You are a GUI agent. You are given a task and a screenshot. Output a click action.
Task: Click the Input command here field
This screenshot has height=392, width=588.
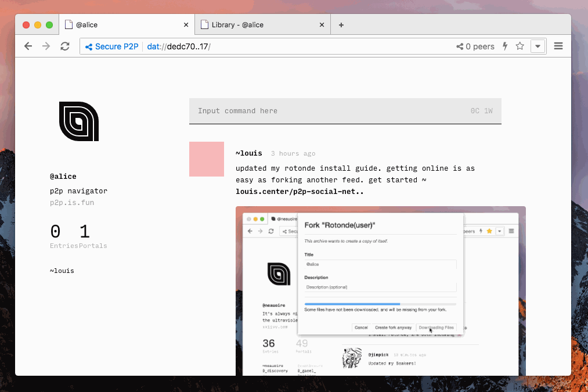pos(345,111)
